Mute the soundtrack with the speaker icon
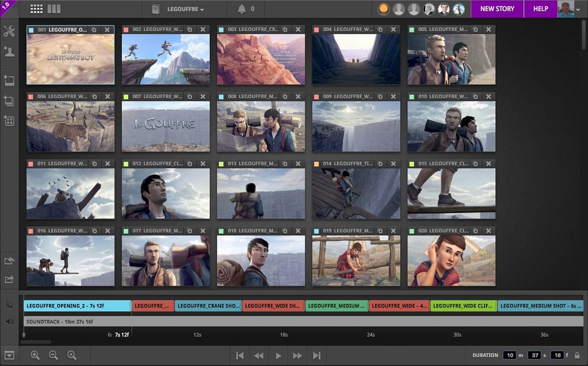This screenshot has width=588, height=366. point(10,321)
